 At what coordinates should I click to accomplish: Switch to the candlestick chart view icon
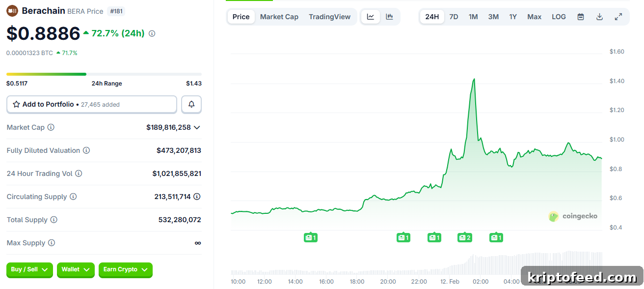[389, 17]
